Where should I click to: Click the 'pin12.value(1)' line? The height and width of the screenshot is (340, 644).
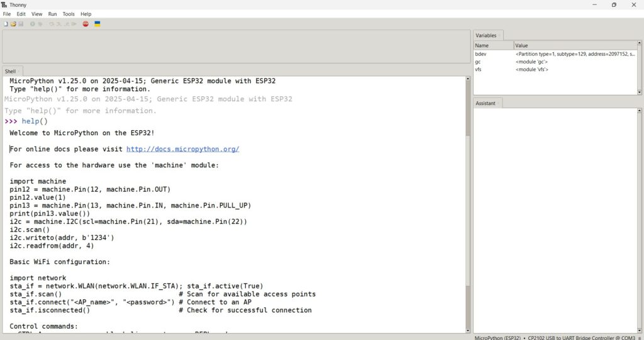(38, 197)
